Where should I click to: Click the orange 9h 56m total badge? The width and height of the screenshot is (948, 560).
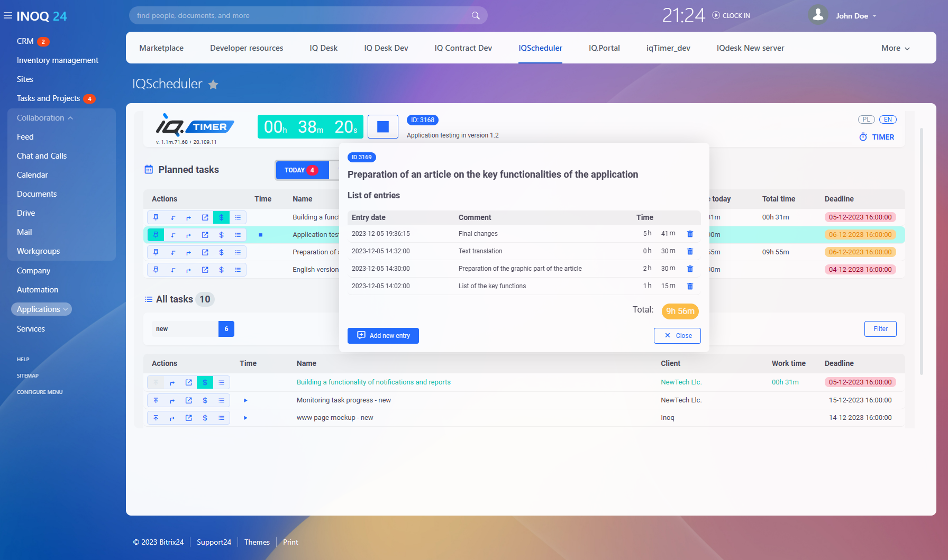680,311
